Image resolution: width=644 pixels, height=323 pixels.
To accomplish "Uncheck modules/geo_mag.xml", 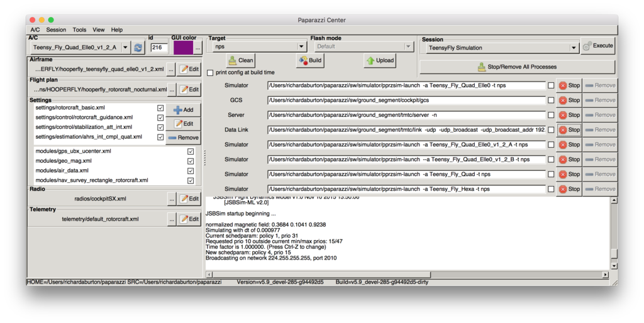I will tap(191, 161).
